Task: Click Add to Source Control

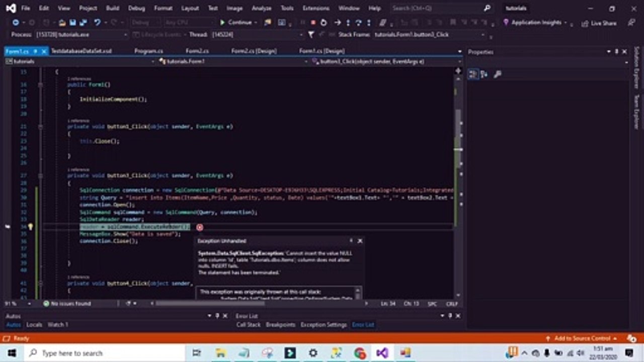Action: (x=582, y=338)
